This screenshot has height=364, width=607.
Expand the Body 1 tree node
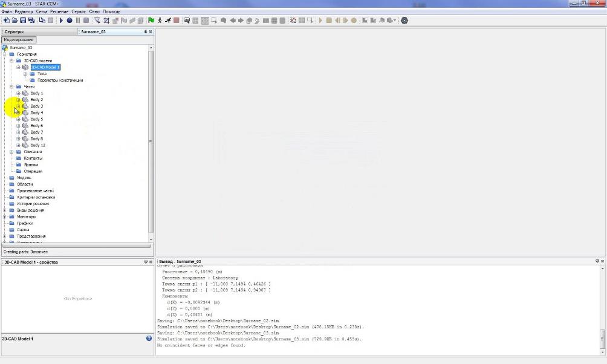pos(18,93)
